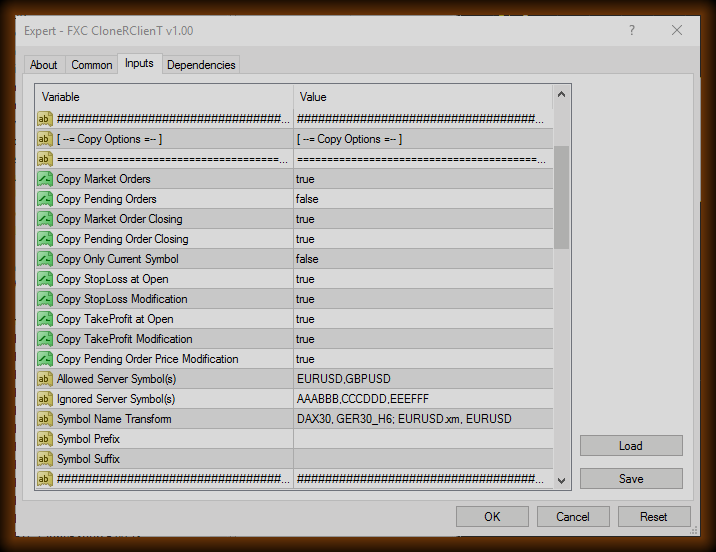Click the Copy TakeProfit Modification icon
716x552 pixels.
click(x=45, y=339)
